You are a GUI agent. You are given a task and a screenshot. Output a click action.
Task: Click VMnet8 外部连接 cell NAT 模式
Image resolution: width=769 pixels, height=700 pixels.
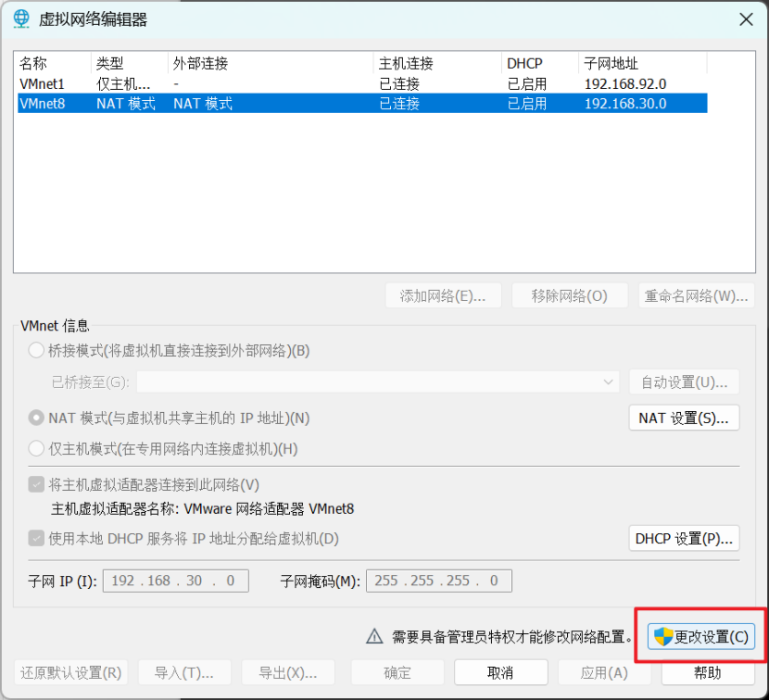(x=203, y=104)
